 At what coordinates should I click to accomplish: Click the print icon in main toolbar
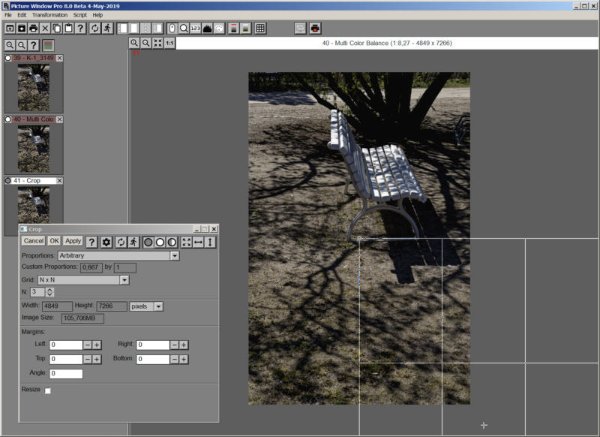(x=33, y=28)
